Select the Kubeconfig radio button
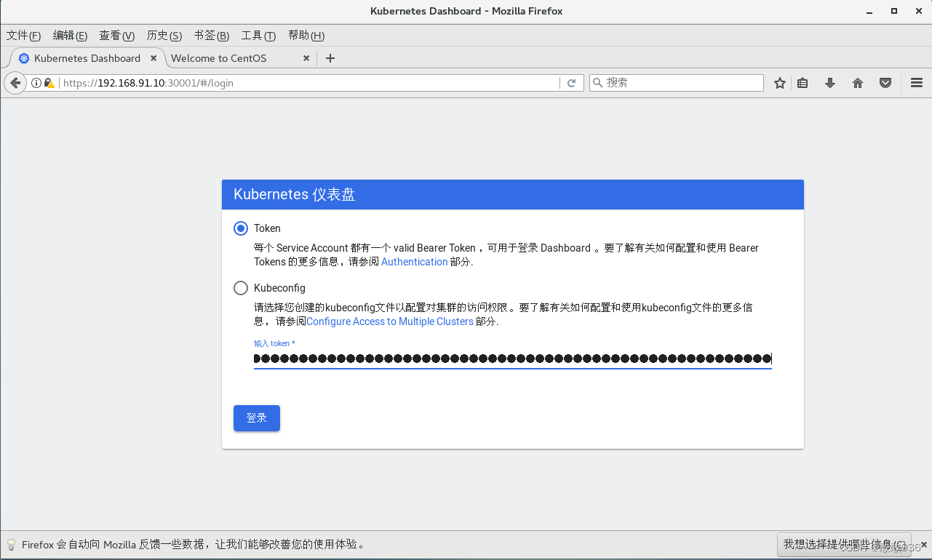932x560 pixels. [x=241, y=288]
